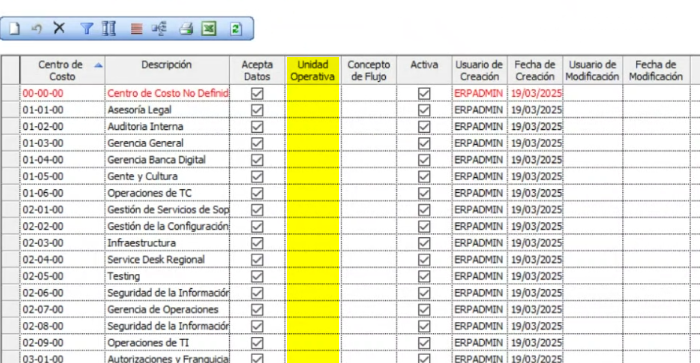
Task: Click the Acepta Datos column header
Action: (x=257, y=70)
